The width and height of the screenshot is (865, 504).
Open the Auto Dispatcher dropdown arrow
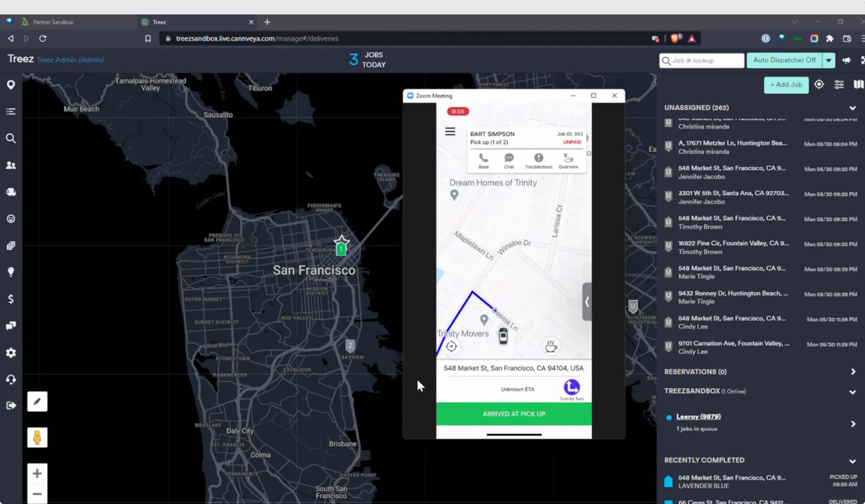click(x=828, y=60)
